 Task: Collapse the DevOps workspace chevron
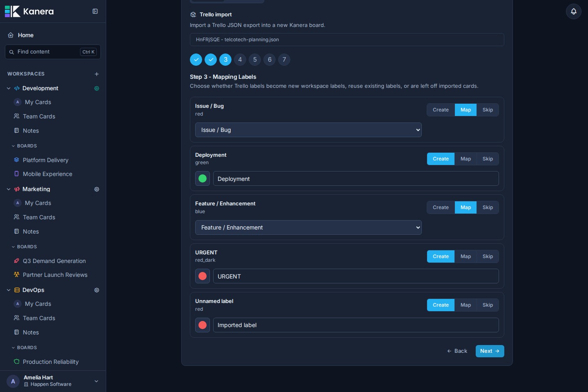coord(9,290)
